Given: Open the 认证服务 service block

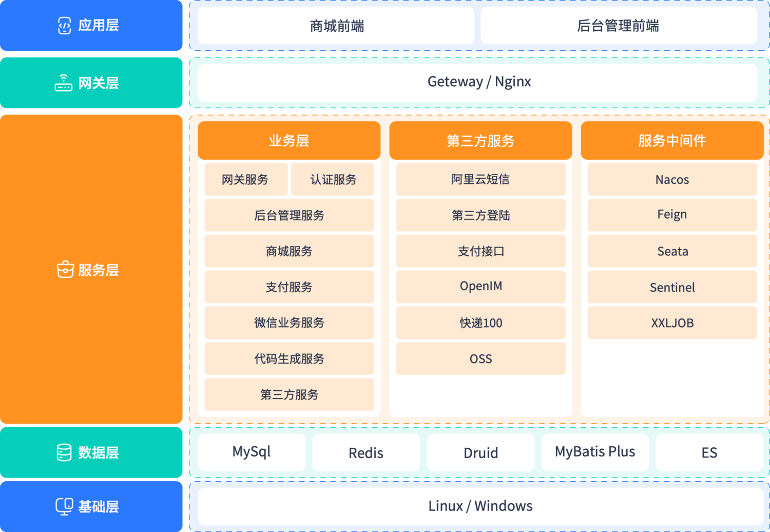Looking at the screenshot, I should point(333,179).
